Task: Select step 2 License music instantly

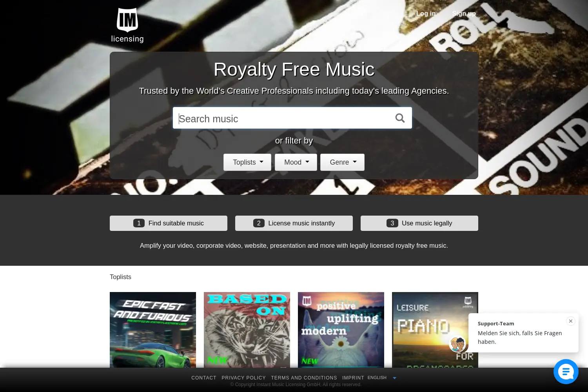Action: tap(294, 223)
